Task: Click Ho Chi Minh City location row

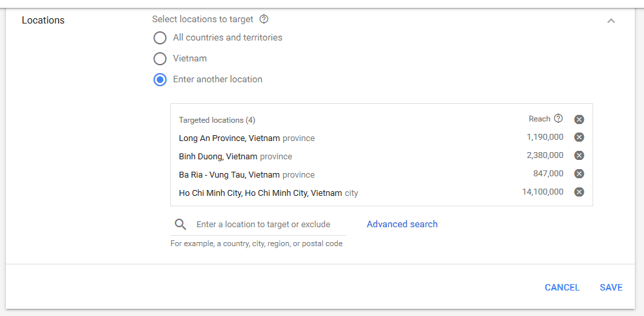Action: 382,193
